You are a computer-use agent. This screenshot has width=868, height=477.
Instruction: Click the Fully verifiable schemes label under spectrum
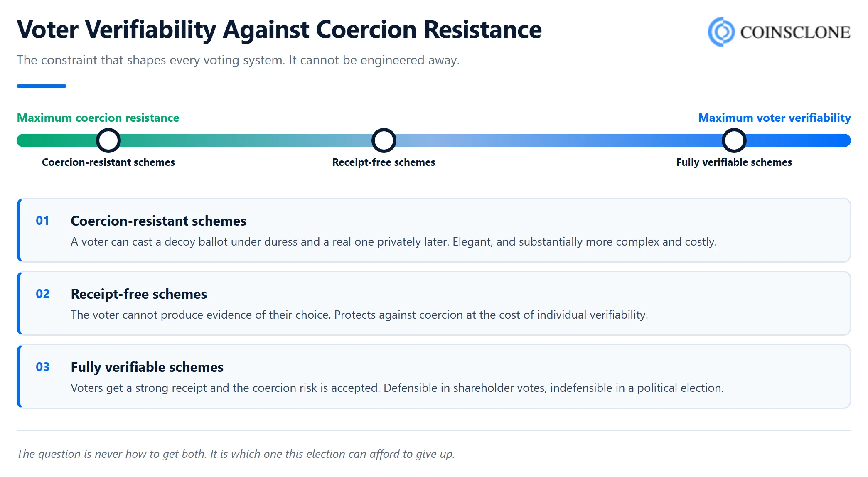pos(734,162)
